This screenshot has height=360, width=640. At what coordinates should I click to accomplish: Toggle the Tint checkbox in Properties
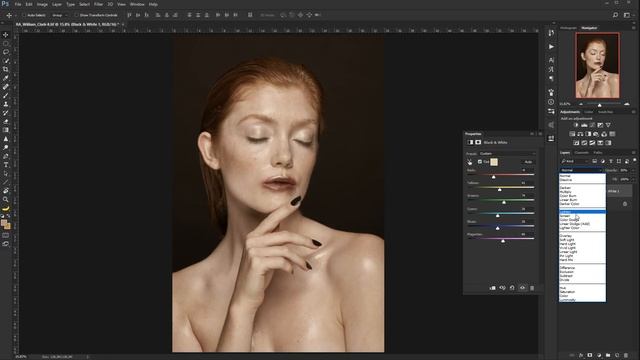[x=480, y=162]
